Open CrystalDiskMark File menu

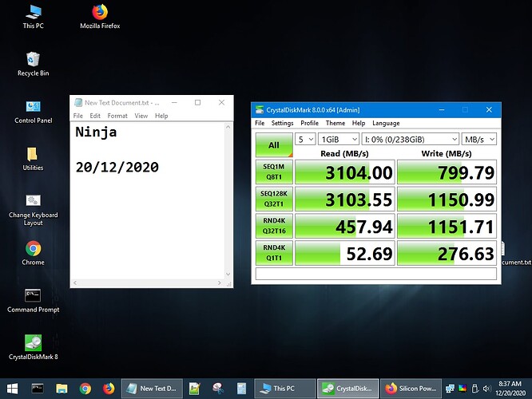coord(260,123)
